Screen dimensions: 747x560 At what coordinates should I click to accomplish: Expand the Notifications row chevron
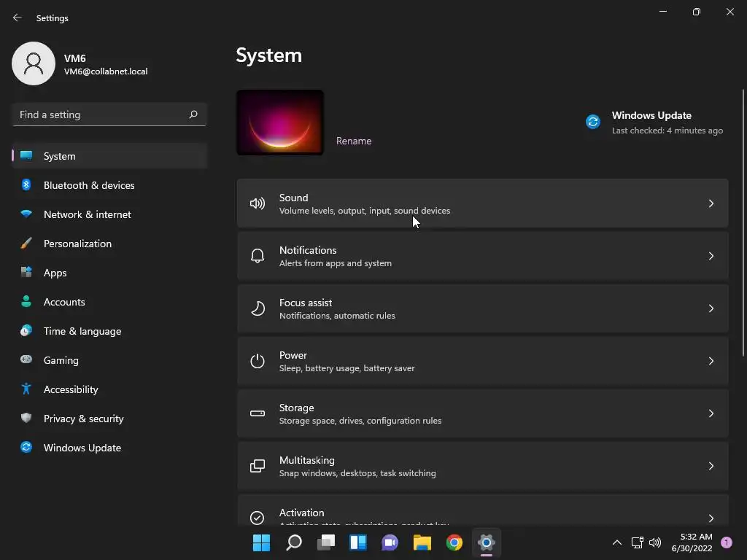click(x=711, y=256)
